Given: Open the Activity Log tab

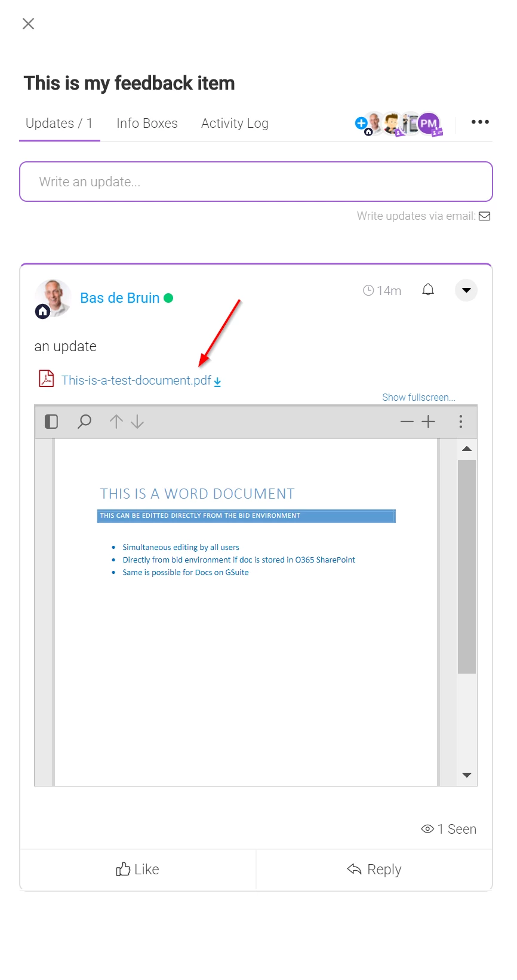Looking at the screenshot, I should point(235,123).
